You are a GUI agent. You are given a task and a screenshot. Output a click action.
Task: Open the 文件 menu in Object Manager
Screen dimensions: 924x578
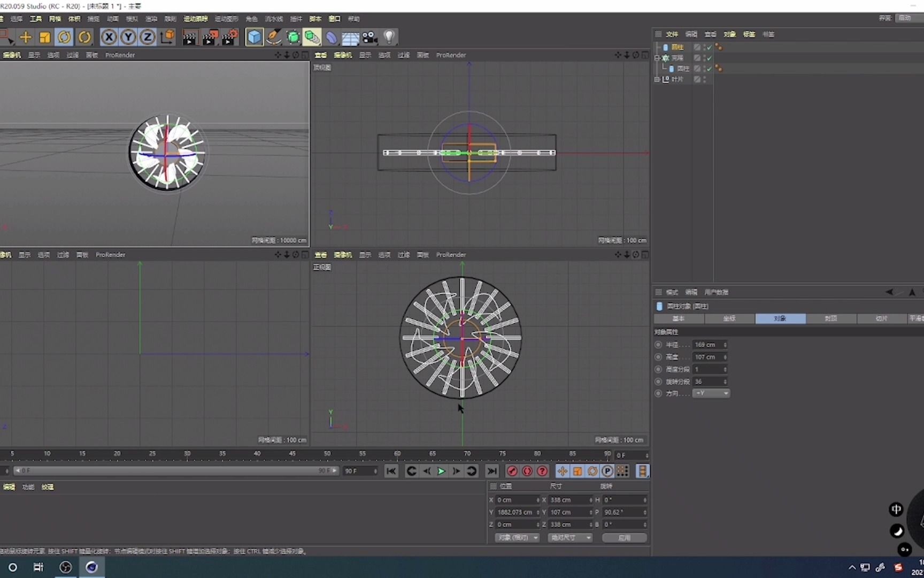[x=672, y=34]
